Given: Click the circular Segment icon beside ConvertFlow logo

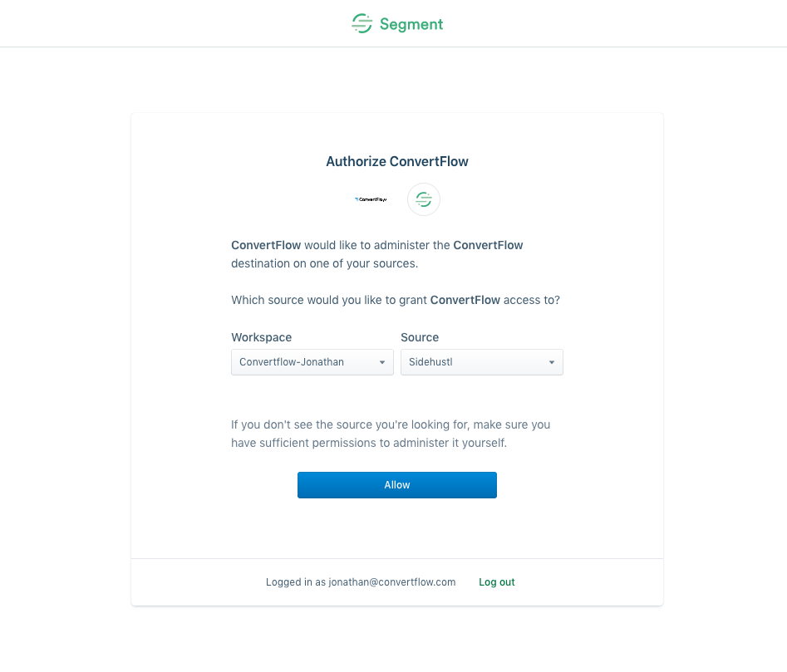Looking at the screenshot, I should point(424,199).
